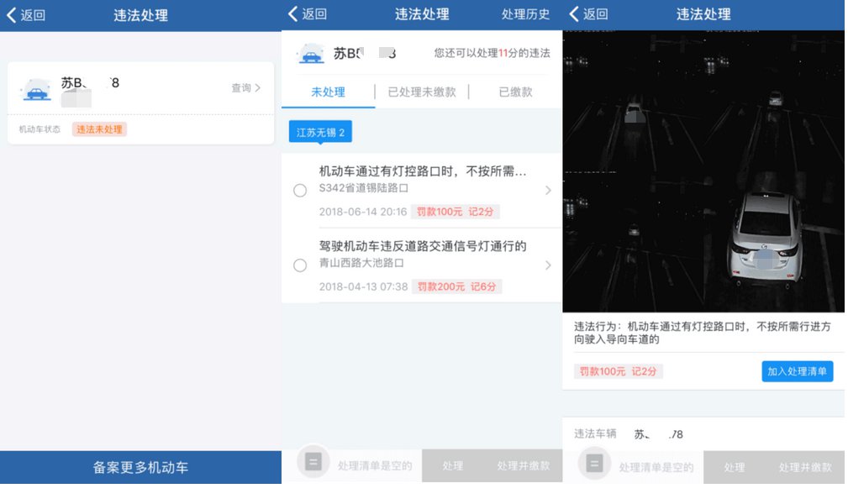Open details chevron for the 2018-04-13 violation
This screenshot has width=848, height=504.
pyautogui.click(x=548, y=265)
